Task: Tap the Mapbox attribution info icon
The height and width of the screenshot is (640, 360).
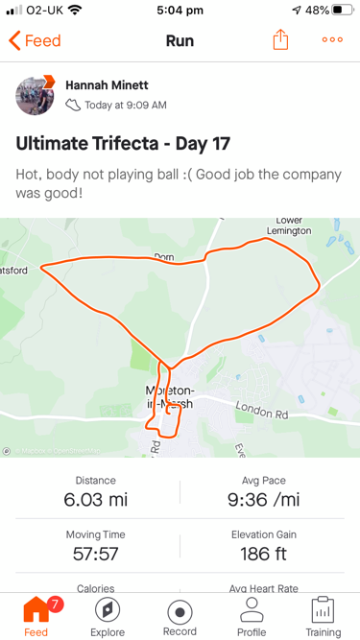Action: pos(7,451)
